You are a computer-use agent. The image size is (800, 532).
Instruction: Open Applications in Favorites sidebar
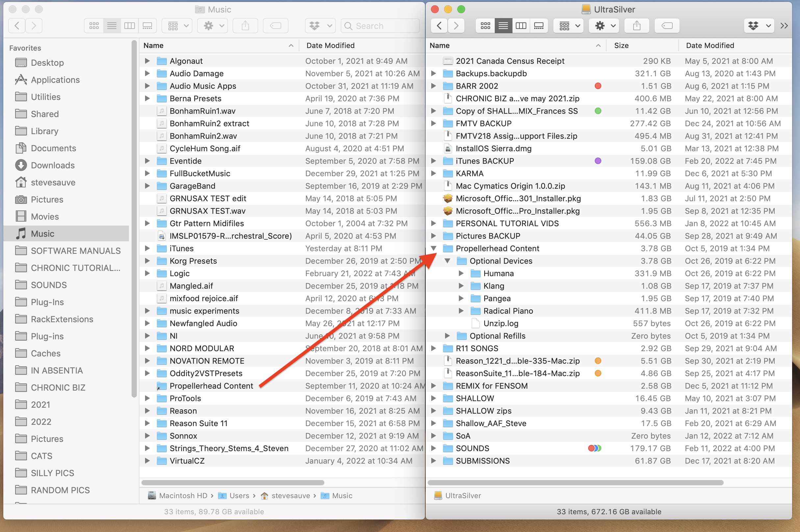coord(55,80)
